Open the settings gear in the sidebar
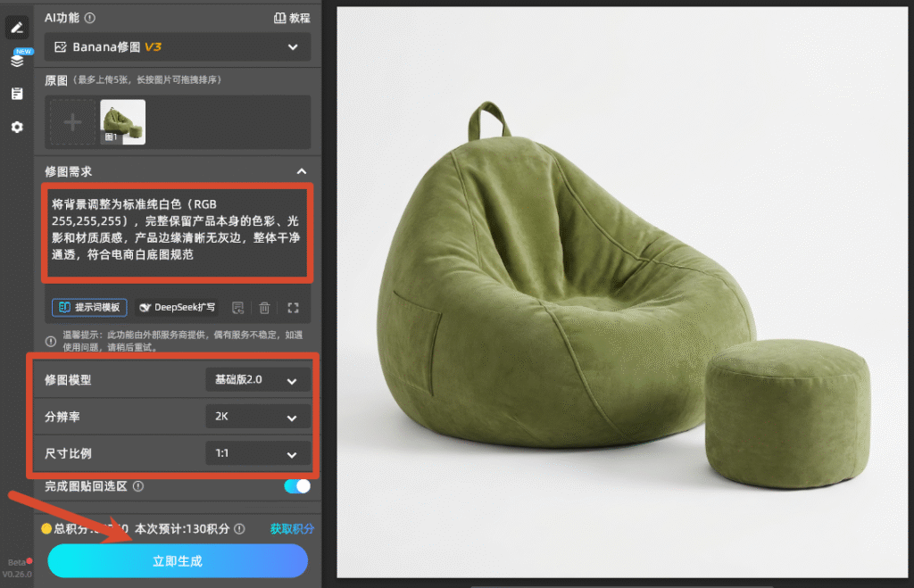 click(x=17, y=127)
